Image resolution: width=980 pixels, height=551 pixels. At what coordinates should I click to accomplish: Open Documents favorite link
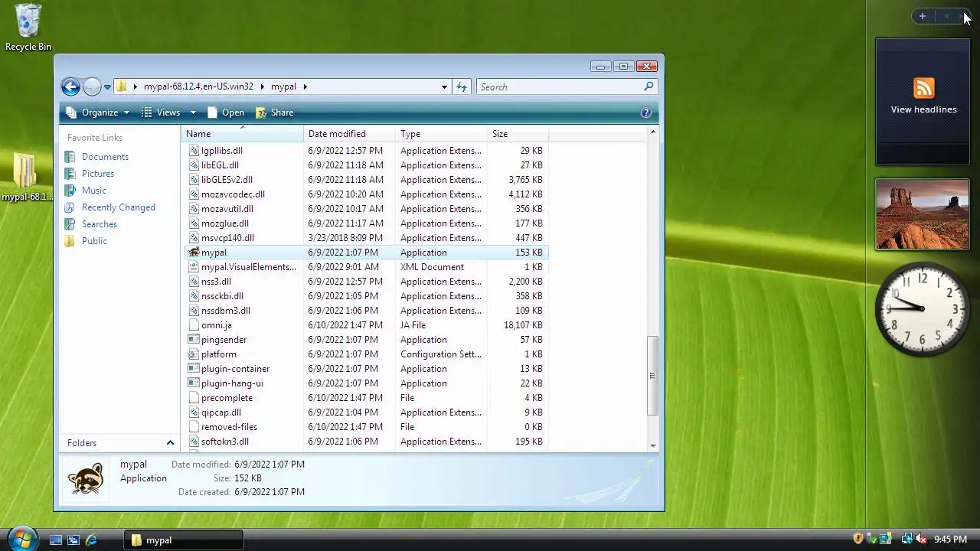105,157
